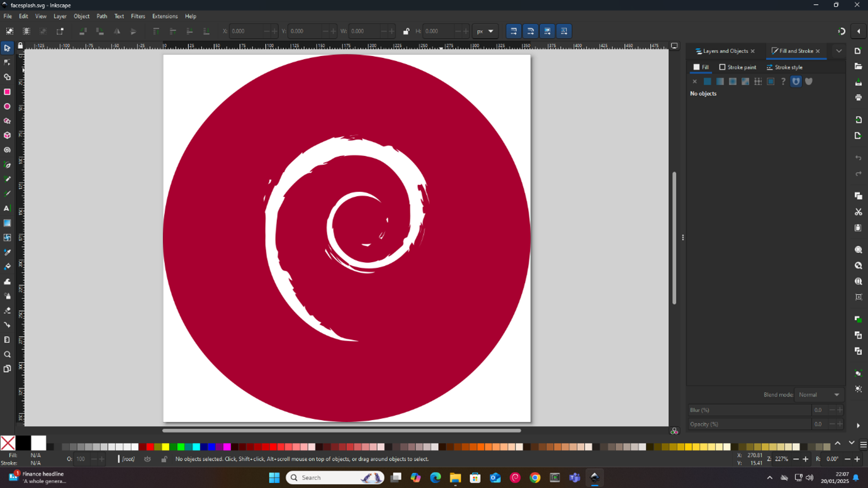Toggle the current layer lock in status bar
868x488 pixels.
coord(164,459)
